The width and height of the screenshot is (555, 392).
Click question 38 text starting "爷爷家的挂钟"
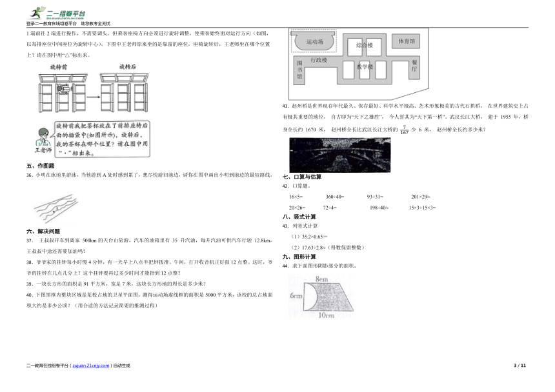(149, 268)
